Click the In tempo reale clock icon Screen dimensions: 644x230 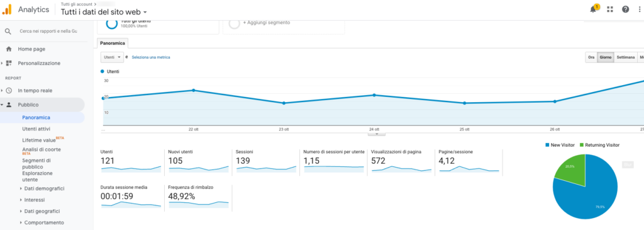coord(9,91)
